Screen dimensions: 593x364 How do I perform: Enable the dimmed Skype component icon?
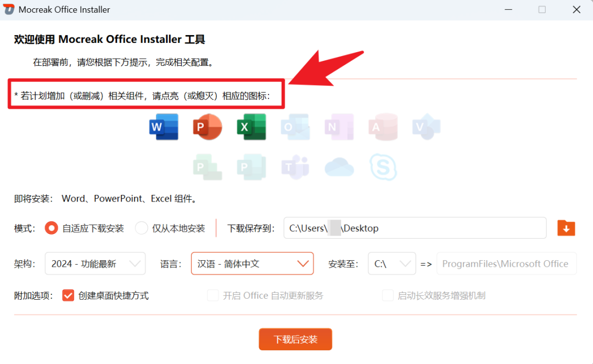tap(383, 167)
